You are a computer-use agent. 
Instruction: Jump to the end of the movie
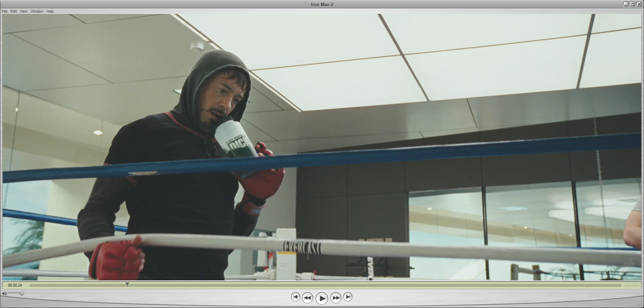pyautogui.click(x=348, y=297)
